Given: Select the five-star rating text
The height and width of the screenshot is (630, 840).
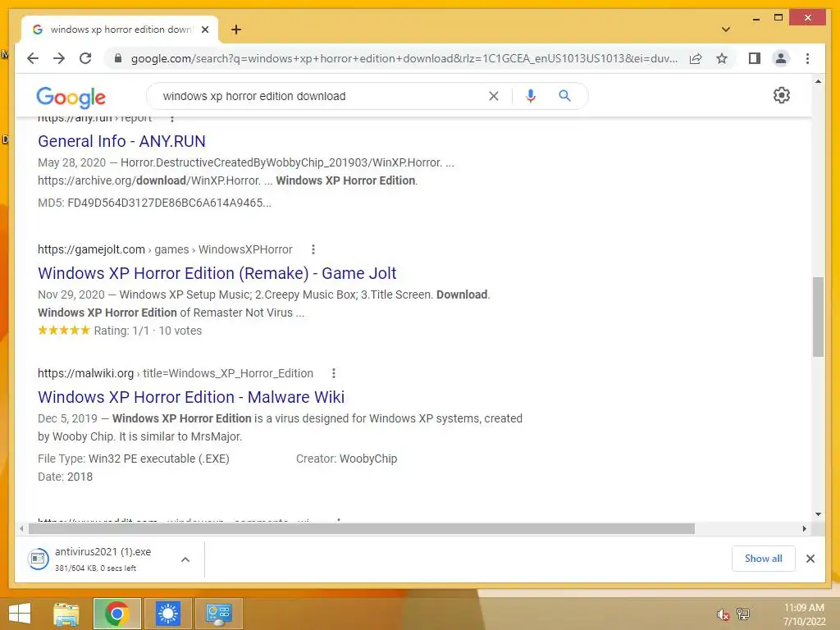Looking at the screenshot, I should pyautogui.click(x=120, y=331).
